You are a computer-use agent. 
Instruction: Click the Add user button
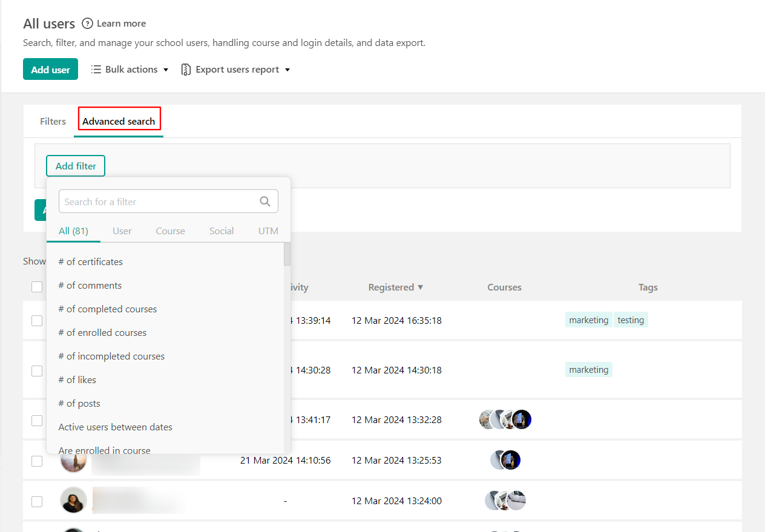[50, 69]
